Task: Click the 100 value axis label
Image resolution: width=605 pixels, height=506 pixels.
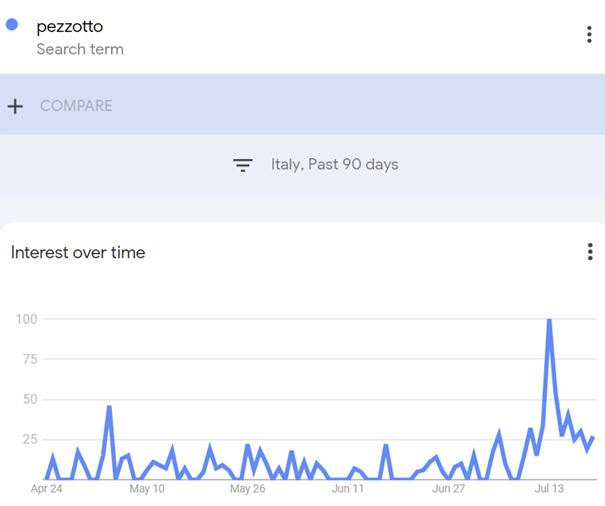Action: 26,319
